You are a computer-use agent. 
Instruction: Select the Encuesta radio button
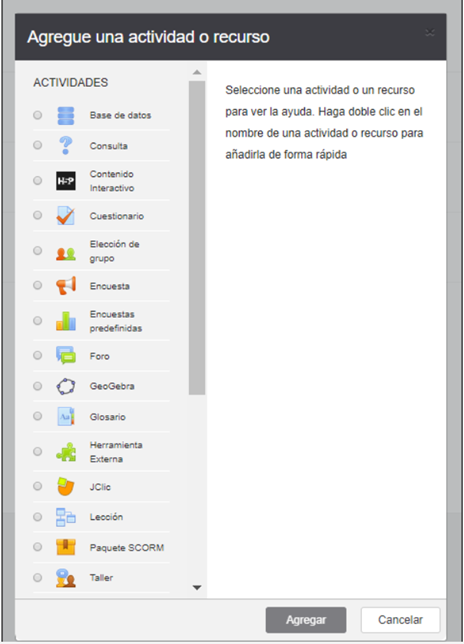click(x=37, y=285)
